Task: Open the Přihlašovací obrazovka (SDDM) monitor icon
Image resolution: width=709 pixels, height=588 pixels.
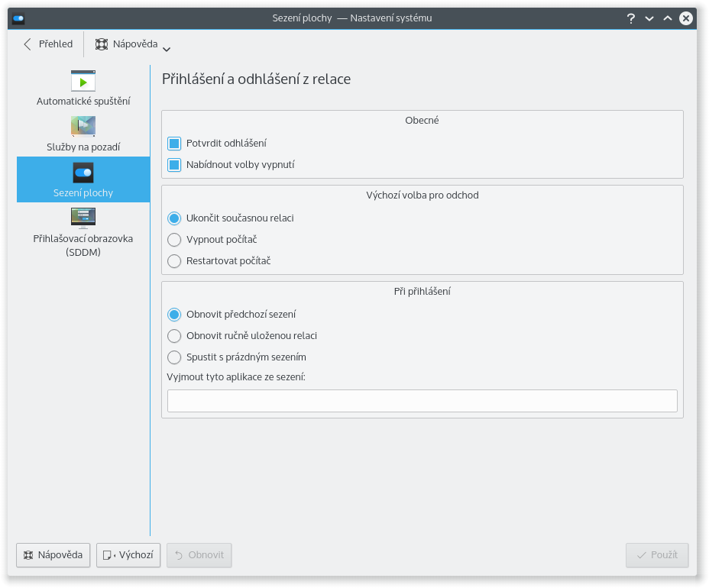Action: tap(83, 218)
